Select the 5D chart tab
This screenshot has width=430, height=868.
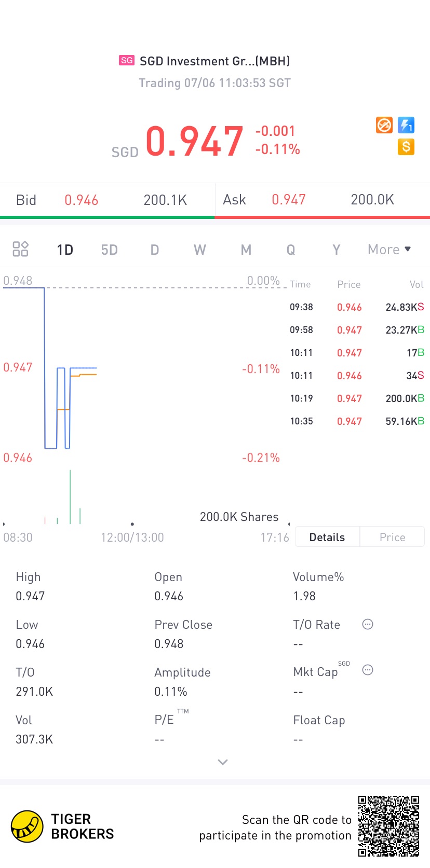(109, 250)
